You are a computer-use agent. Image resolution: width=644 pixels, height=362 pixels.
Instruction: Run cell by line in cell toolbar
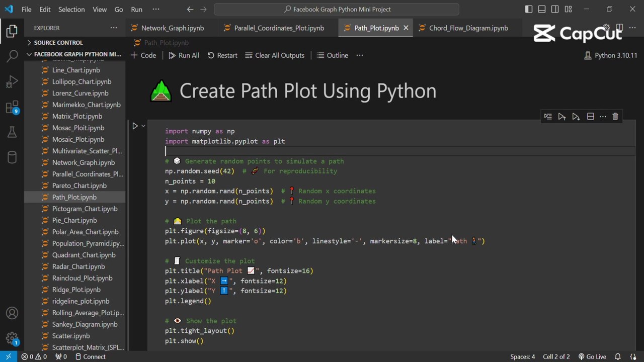(548, 117)
